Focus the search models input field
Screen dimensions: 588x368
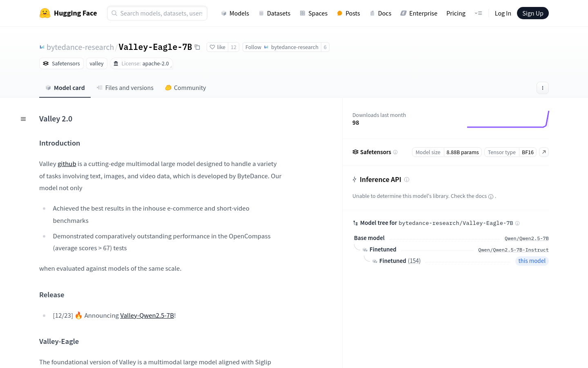(157, 13)
